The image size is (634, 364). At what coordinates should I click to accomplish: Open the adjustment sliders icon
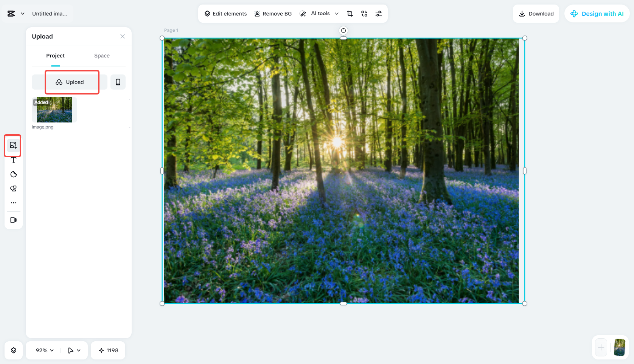click(379, 14)
